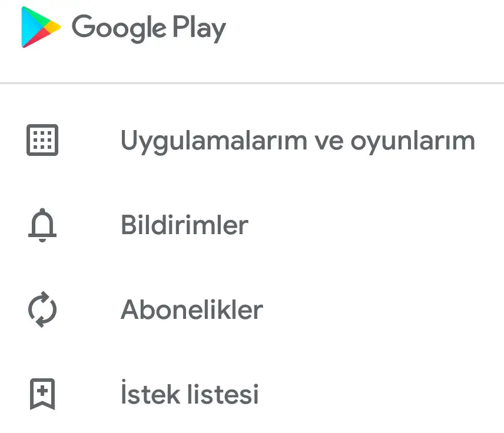Open the Bildirimler menu entry

point(184,225)
